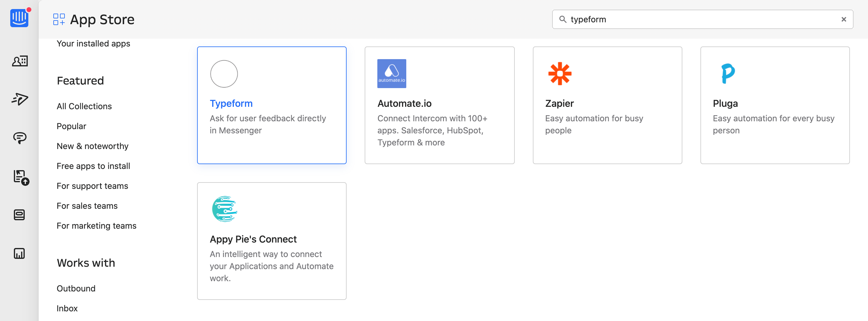Click the Zapier orange asterisk logo
Image resolution: width=868 pixels, height=321 pixels.
(x=560, y=74)
